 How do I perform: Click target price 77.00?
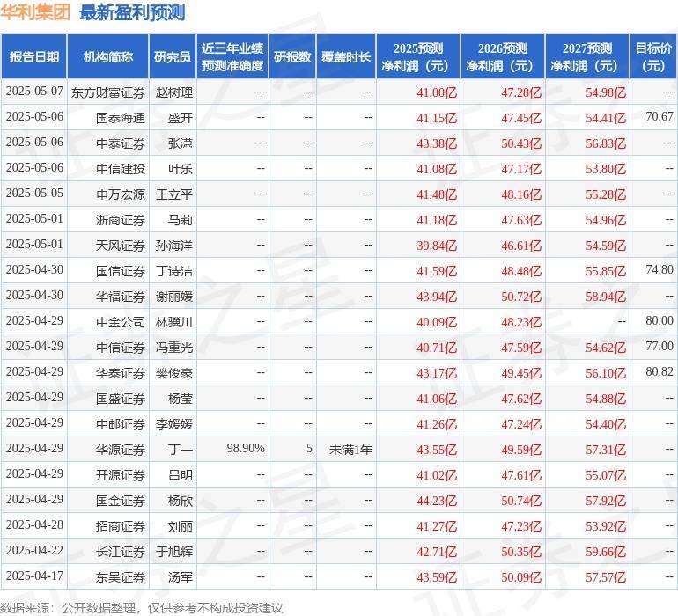click(x=660, y=346)
